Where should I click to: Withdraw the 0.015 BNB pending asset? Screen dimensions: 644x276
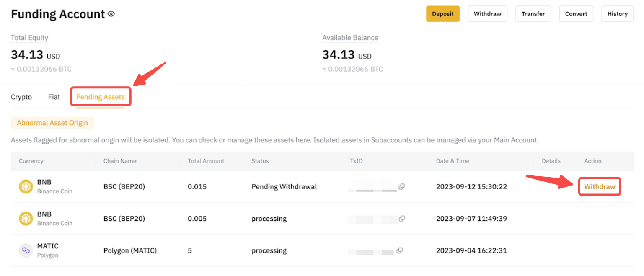click(600, 187)
